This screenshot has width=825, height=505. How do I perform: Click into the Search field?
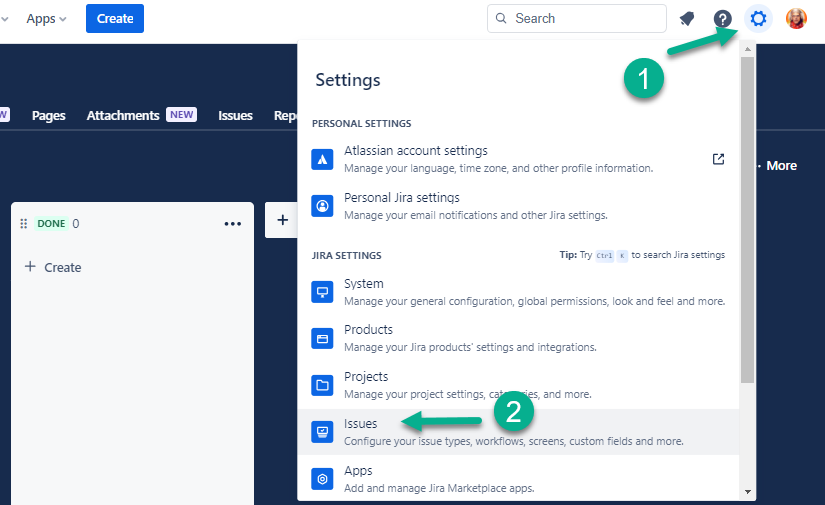(x=585, y=19)
